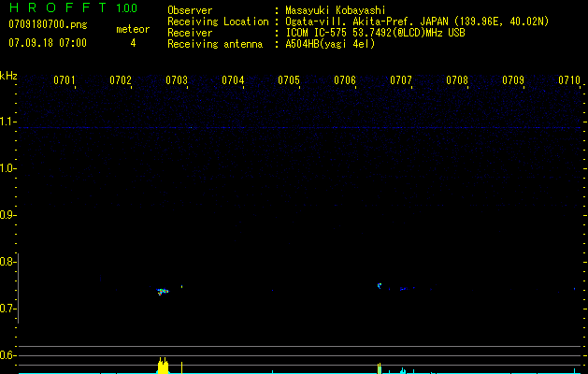The height and width of the screenshot is (374, 588).
Task: Click the meteor echo spot before 0707
Action: pyautogui.click(x=380, y=285)
